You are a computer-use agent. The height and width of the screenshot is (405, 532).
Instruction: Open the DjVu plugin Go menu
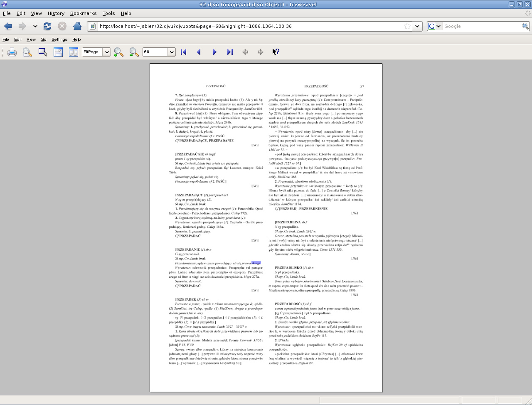(x=43, y=40)
